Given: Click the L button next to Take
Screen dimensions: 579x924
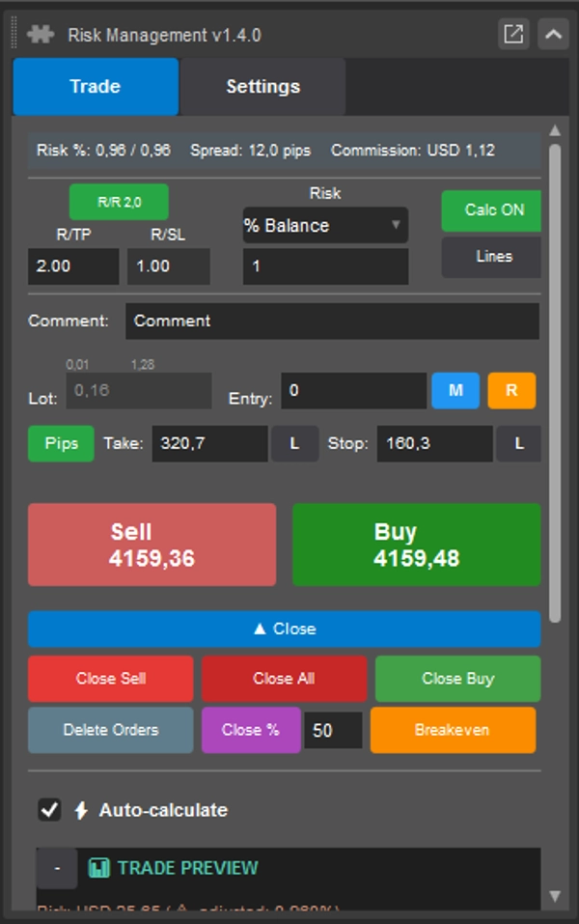Looking at the screenshot, I should point(294,443).
